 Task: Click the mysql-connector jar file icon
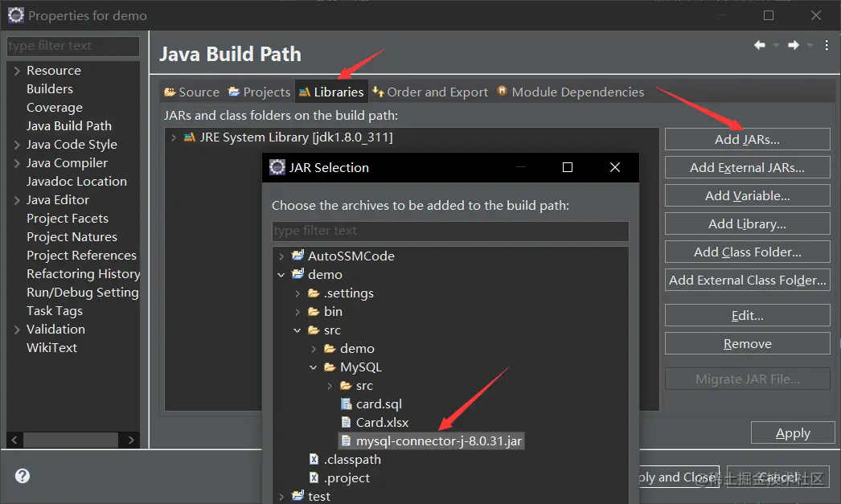tap(347, 440)
